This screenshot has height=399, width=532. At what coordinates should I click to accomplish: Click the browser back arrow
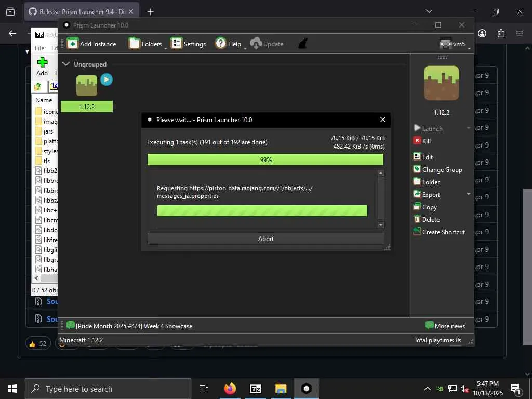coord(12,33)
